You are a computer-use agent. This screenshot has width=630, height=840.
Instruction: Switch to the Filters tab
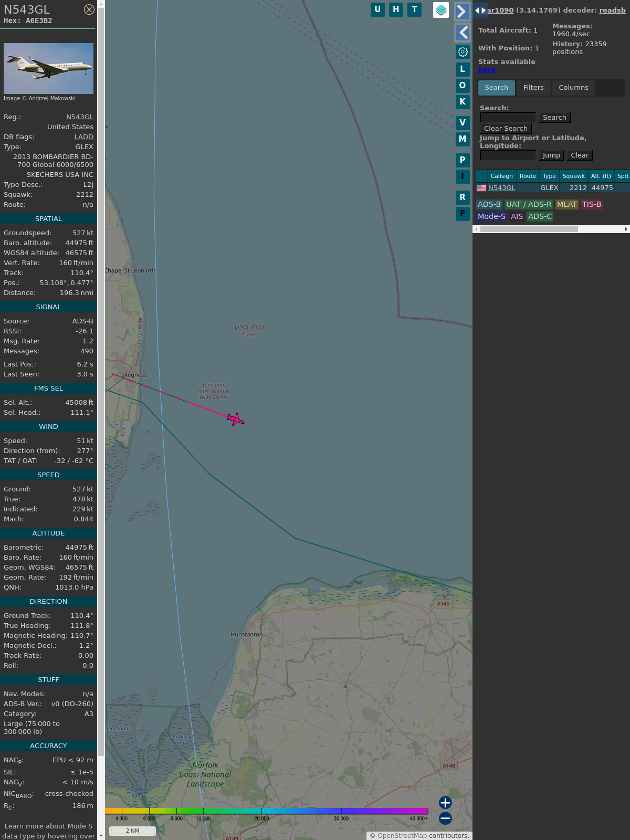coord(533,88)
